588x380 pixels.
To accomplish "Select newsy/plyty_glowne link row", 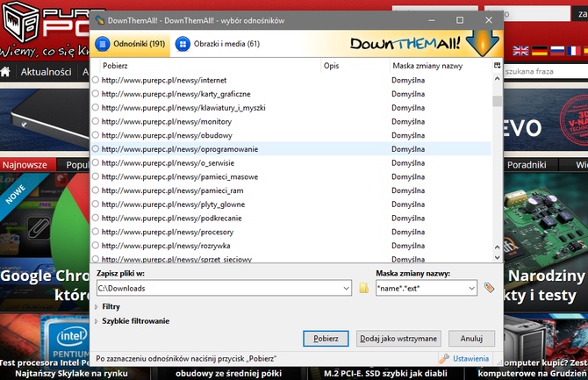I will 291,204.
